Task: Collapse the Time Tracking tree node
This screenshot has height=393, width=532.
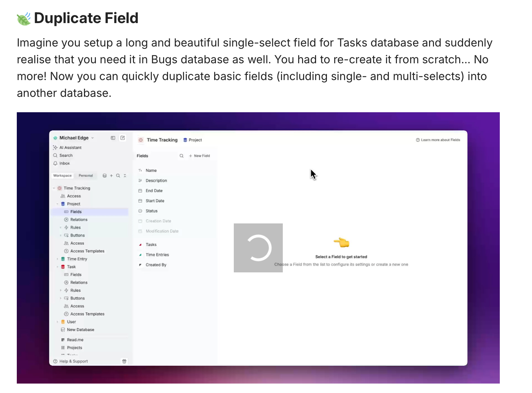Action: [x=54, y=188]
